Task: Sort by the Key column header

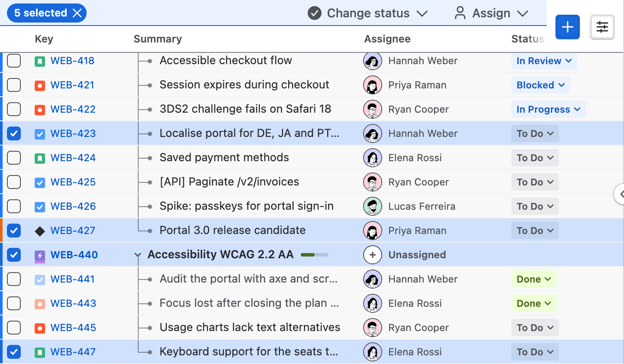Action: (44, 39)
